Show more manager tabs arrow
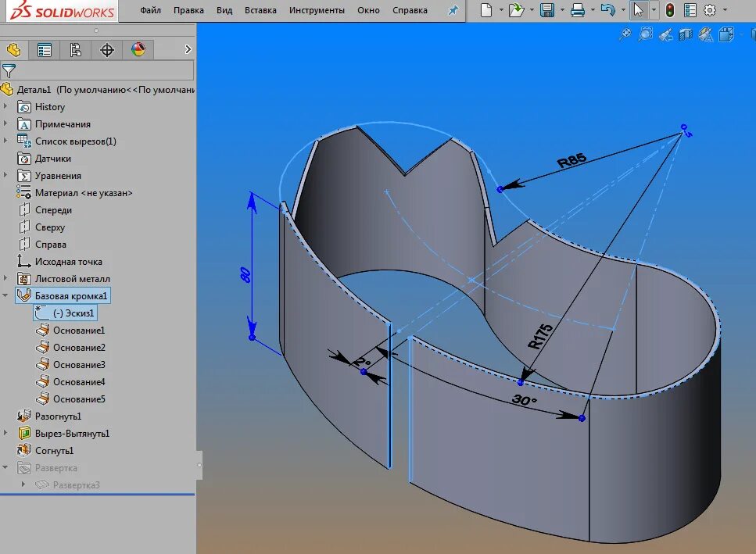The height and width of the screenshot is (554, 756). pyautogui.click(x=188, y=49)
